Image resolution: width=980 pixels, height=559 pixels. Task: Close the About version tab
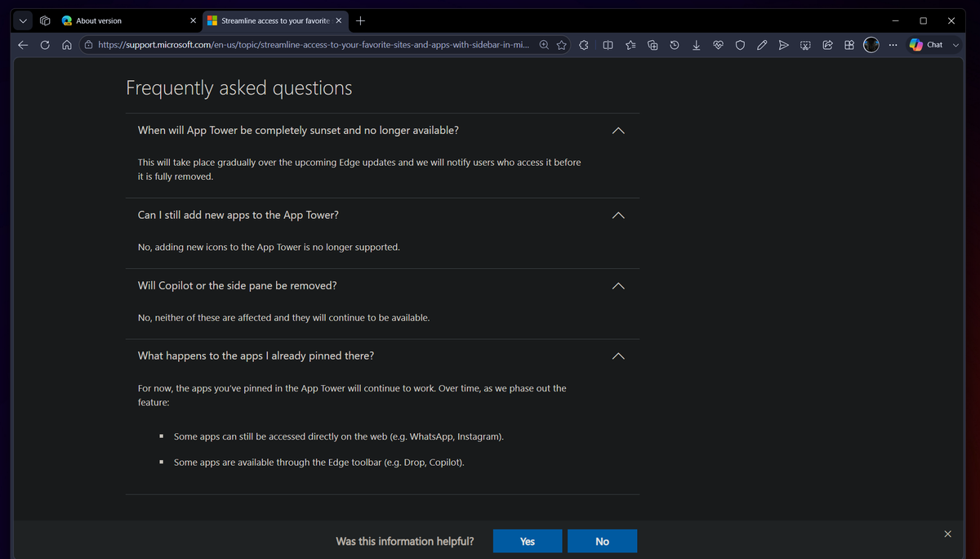[x=193, y=20]
